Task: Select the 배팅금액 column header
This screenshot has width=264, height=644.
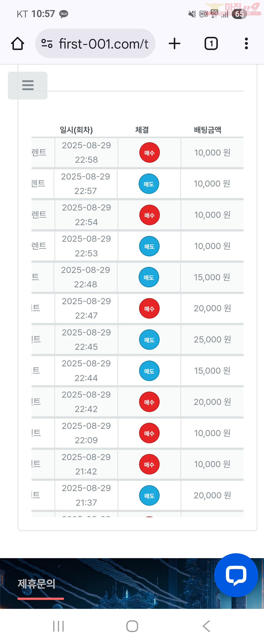Action: point(207,130)
